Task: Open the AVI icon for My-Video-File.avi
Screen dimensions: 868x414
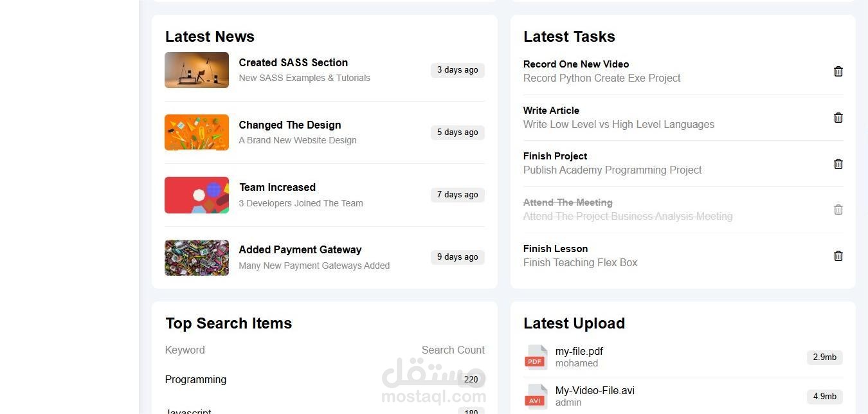Action: 536,397
